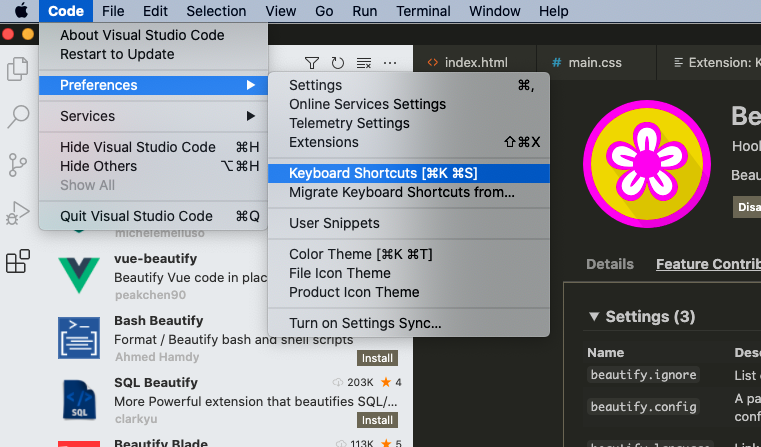Open the Source Control view

[x=18, y=165]
